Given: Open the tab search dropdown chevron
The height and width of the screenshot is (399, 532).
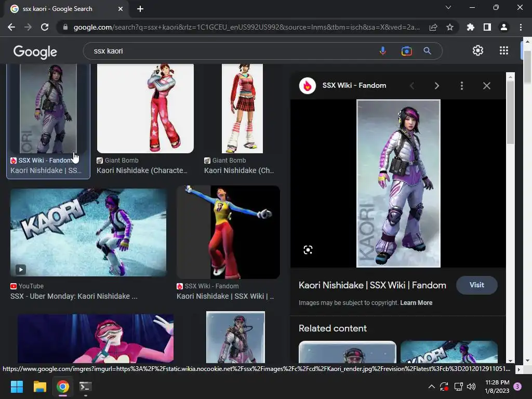Looking at the screenshot, I should 448,7.
